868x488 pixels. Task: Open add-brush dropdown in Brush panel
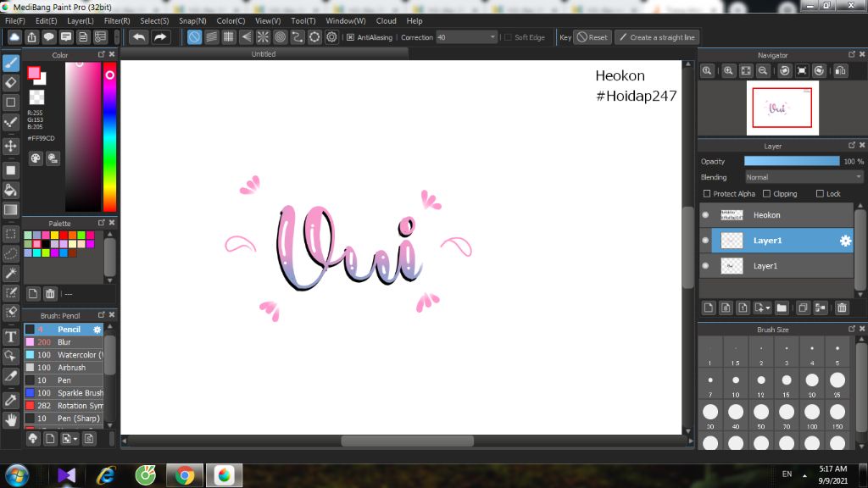75,440
